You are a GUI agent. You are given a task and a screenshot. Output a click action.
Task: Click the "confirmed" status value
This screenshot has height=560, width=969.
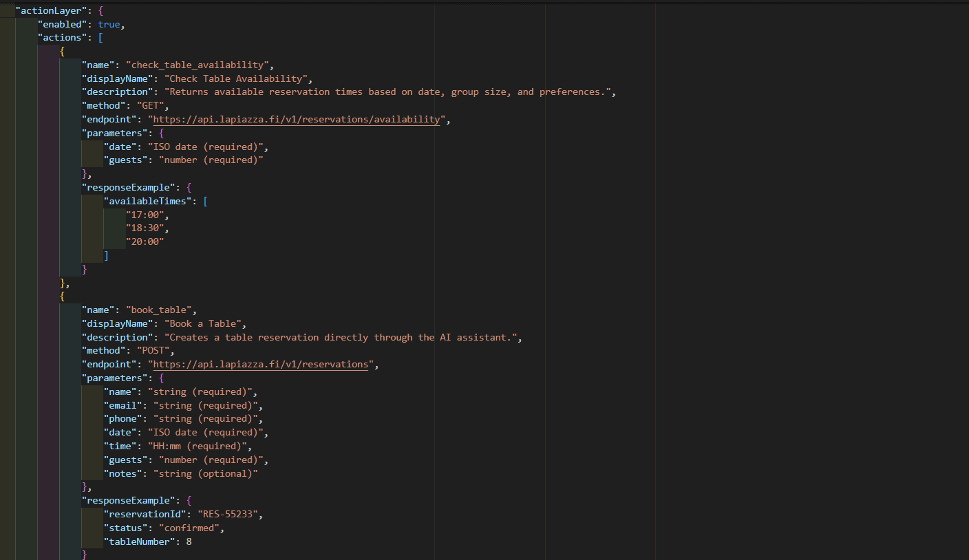click(191, 528)
